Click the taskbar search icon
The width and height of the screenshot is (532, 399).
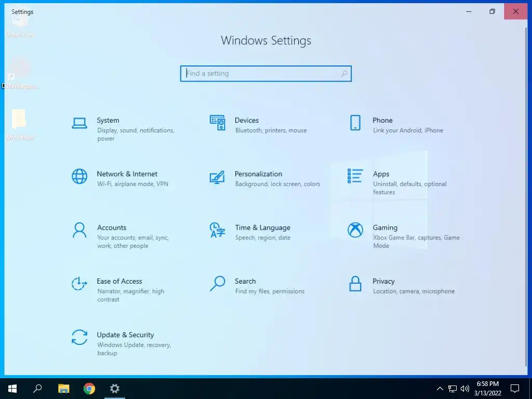pyautogui.click(x=37, y=389)
